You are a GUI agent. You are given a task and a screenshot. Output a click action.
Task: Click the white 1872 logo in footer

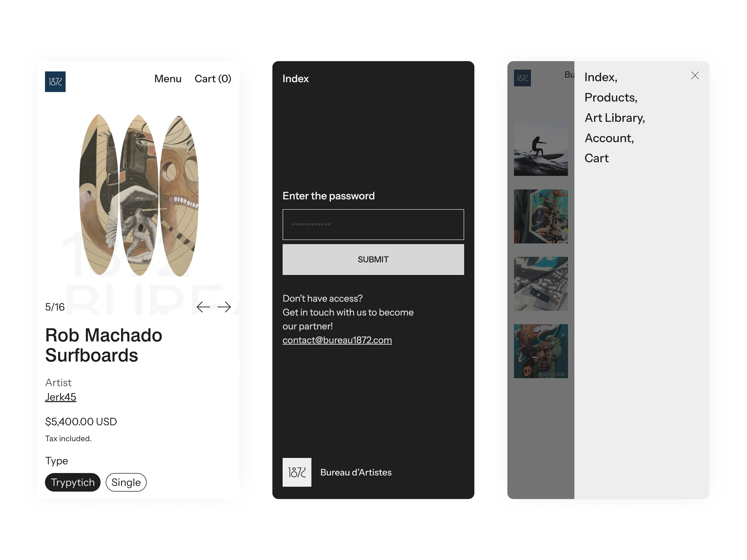297,472
